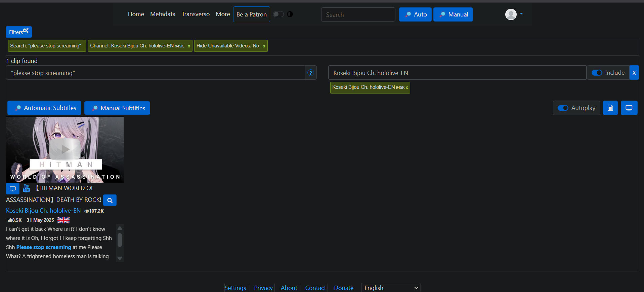Remove Hide Unavailable Videos filter with x
Viewport: 644px width, 292px height.
pyautogui.click(x=264, y=46)
